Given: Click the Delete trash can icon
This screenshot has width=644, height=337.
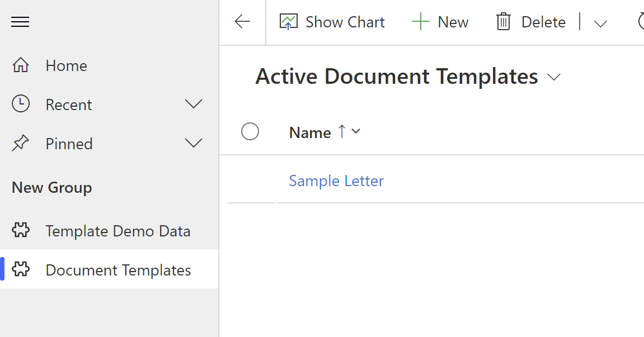Looking at the screenshot, I should 504,22.
